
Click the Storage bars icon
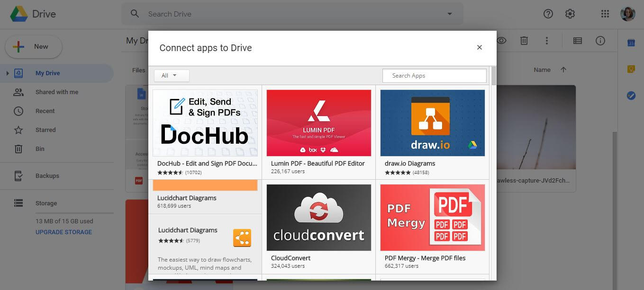pyautogui.click(x=18, y=203)
